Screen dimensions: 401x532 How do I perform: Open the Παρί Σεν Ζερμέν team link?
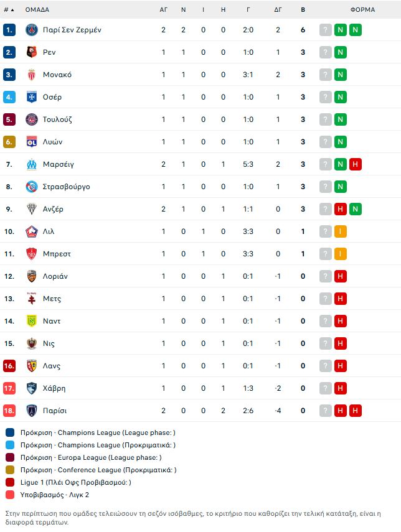point(72,30)
